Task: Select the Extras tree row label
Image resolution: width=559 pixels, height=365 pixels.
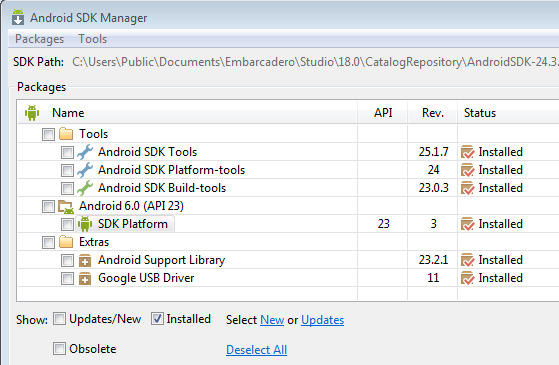Action: 94,242
